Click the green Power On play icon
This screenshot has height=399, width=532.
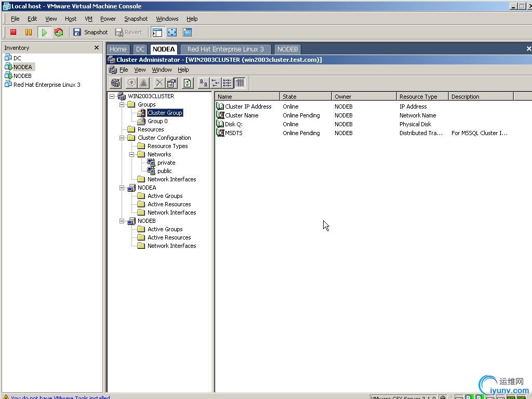tap(44, 32)
